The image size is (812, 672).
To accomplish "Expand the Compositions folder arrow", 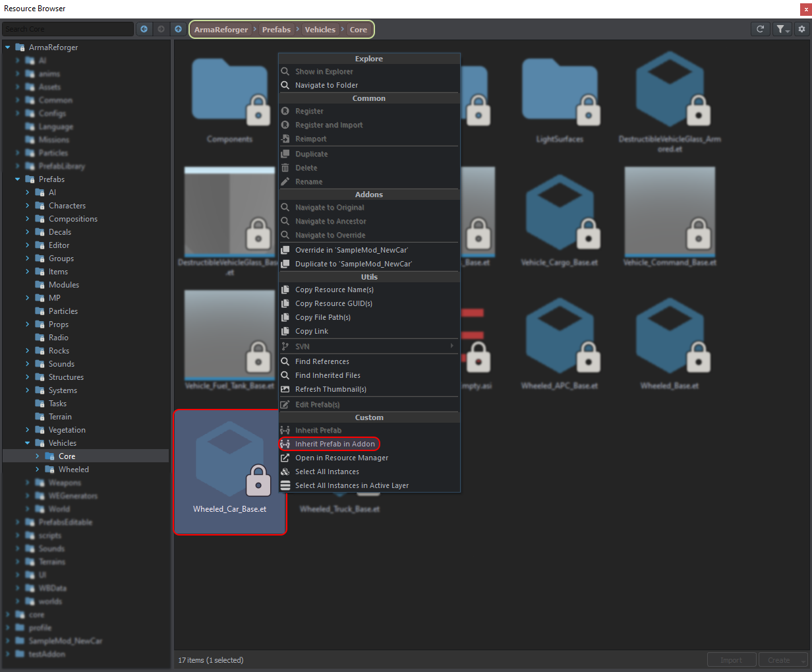I will click(28, 219).
